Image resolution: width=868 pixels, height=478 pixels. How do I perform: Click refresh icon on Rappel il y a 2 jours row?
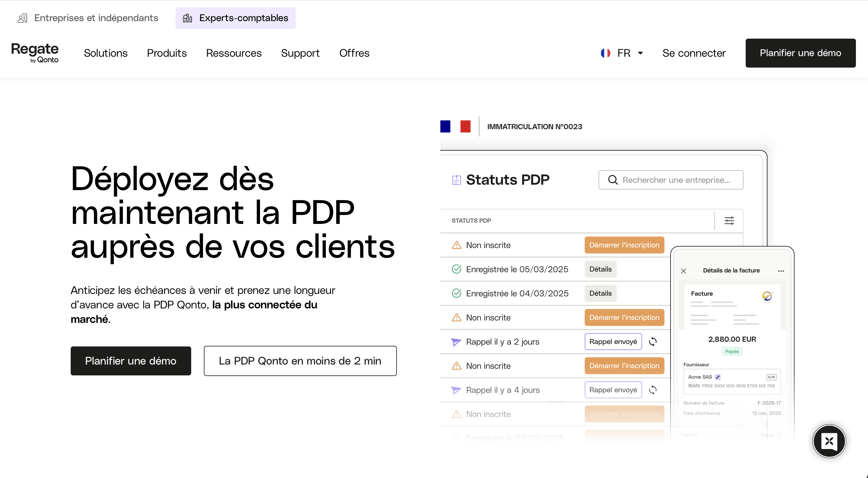pos(653,342)
